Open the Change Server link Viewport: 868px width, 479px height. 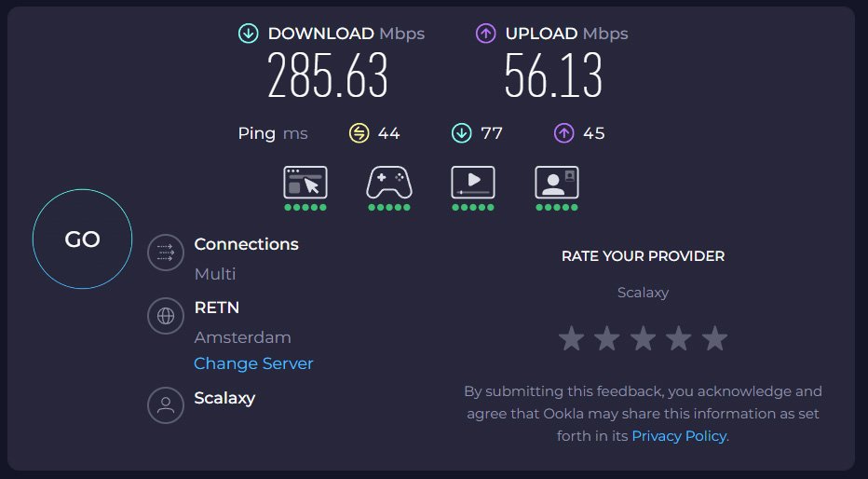[253, 363]
